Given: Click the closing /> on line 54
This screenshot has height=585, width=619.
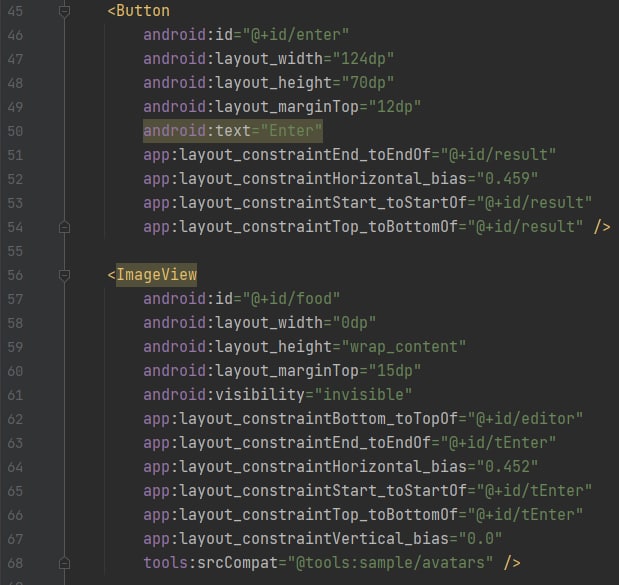Looking at the screenshot, I should (602, 227).
